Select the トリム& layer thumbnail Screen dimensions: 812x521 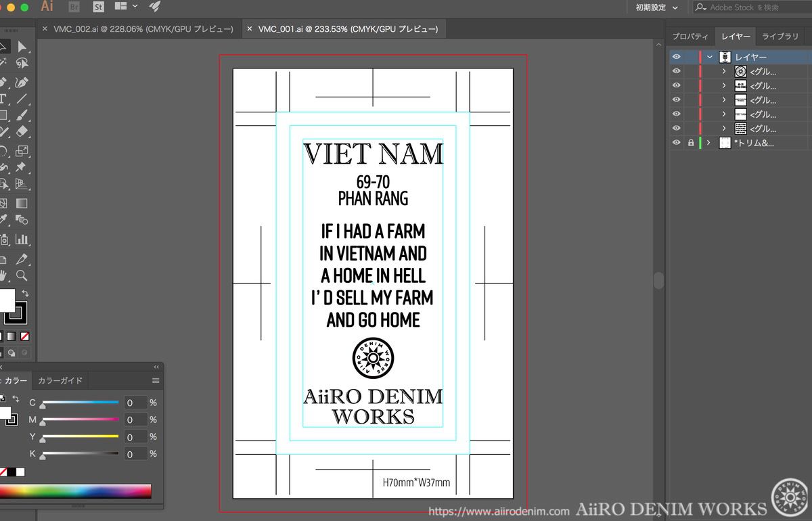click(x=725, y=143)
